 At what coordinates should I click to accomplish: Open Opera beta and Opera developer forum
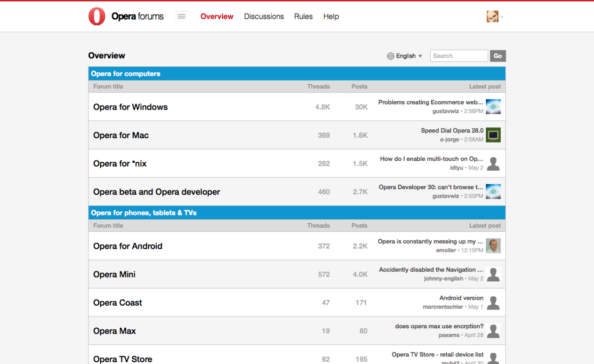pyautogui.click(x=157, y=192)
